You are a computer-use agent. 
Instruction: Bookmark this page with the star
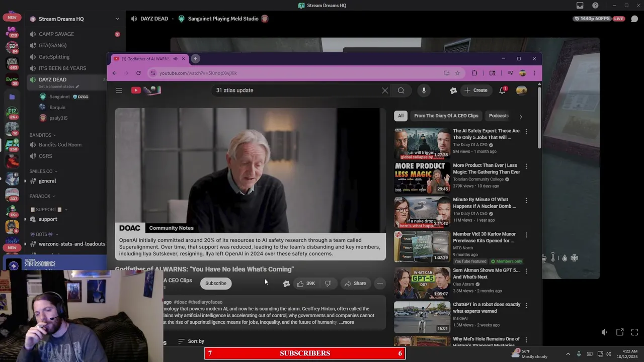[457, 73]
